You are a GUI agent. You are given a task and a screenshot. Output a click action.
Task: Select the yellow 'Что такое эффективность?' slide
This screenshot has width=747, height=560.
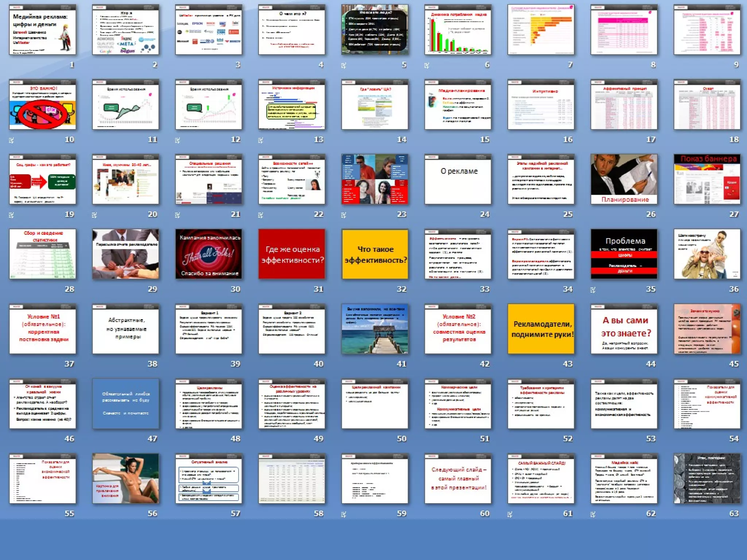[375, 254]
